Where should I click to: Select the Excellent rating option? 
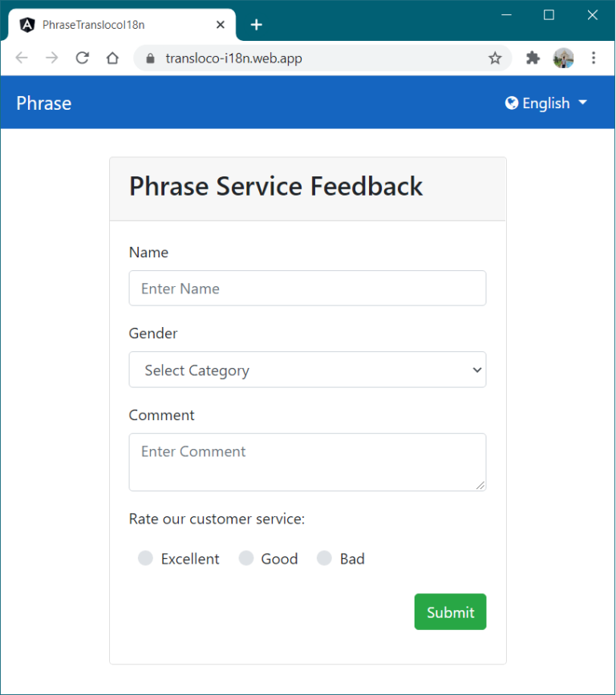click(x=145, y=558)
